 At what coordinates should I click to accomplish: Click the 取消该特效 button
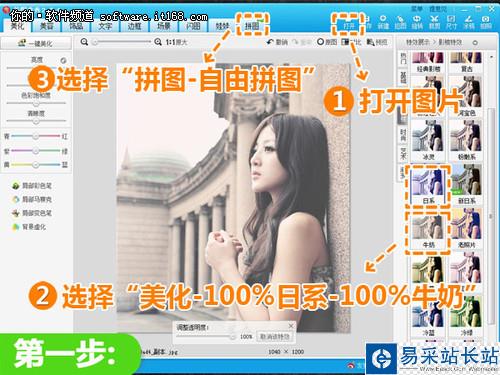coord(275,337)
